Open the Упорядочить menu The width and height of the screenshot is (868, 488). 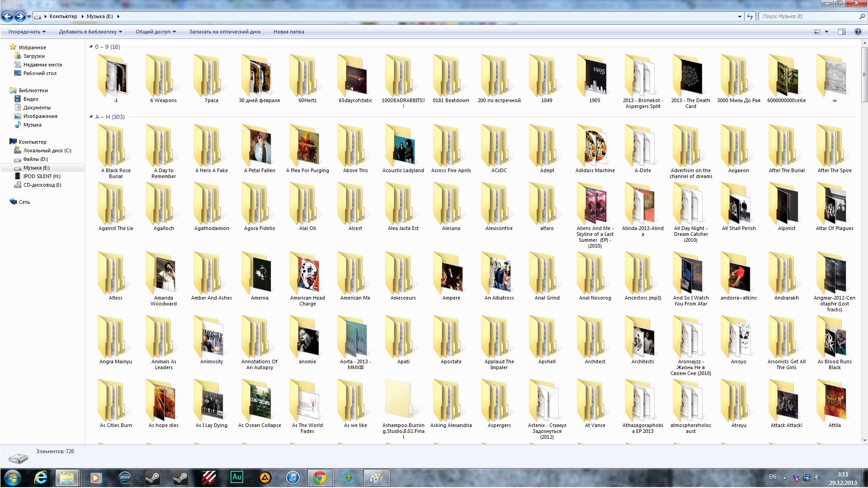pos(27,32)
